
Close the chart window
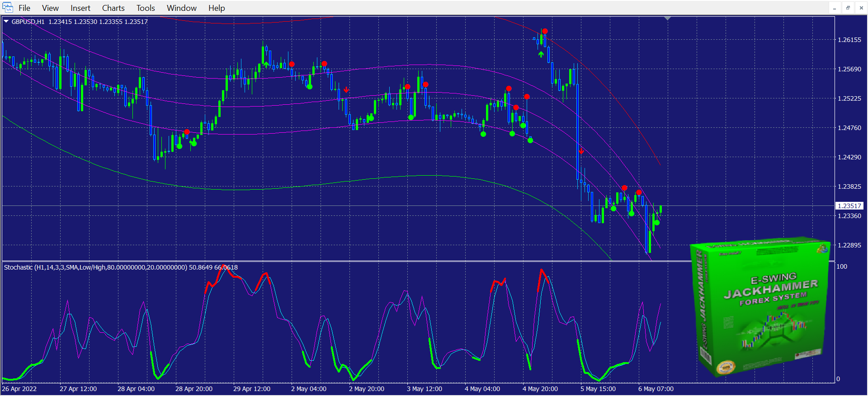coord(861,8)
